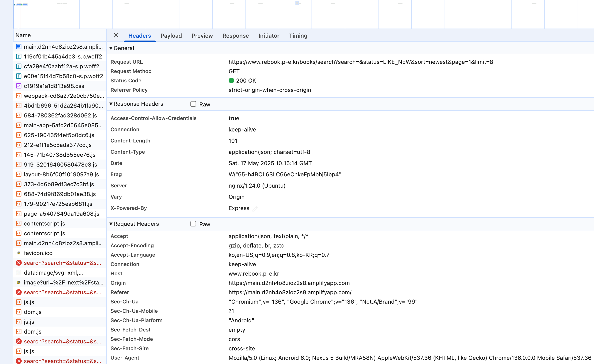594x364 pixels.
Task: Click the strict-origin-when-cross-origin referrer policy value
Action: (270, 90)
